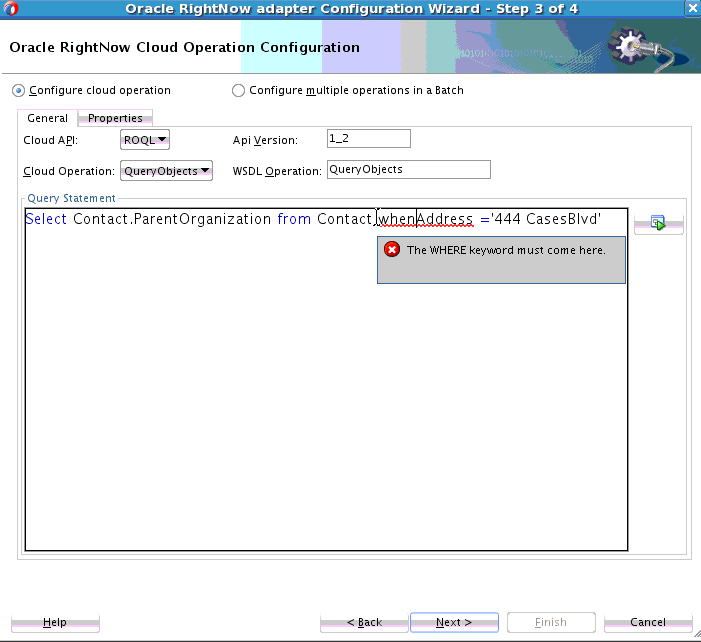The width and height of the screenshot is (701, 642).
Task: Click the red error icon in tooltip
Action: pyautogui.click(x=392, y=249)
